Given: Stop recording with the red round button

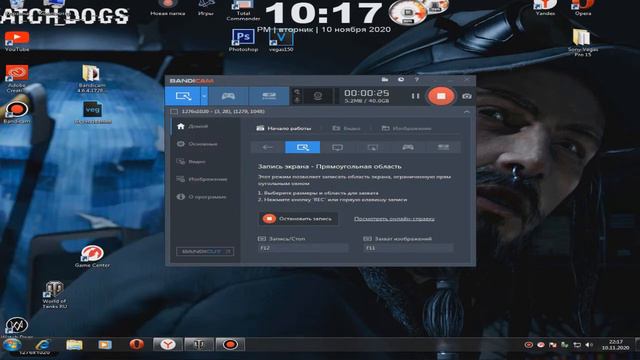Looking at the screenshot, I should click(x=441, y=96).
